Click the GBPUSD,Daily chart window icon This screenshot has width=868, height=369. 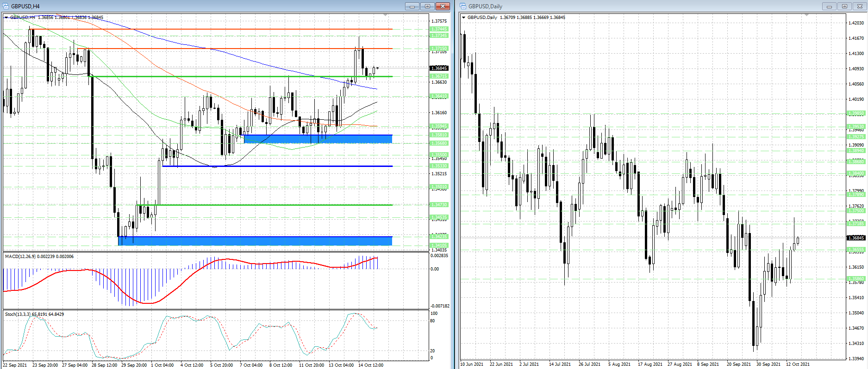(x=463, y=6)
